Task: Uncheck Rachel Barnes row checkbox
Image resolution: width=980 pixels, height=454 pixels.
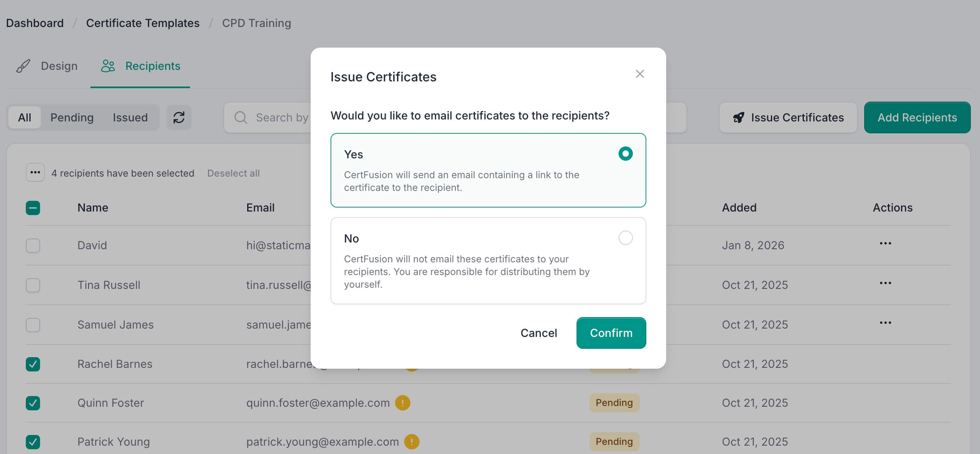Action: coord(33,364)
